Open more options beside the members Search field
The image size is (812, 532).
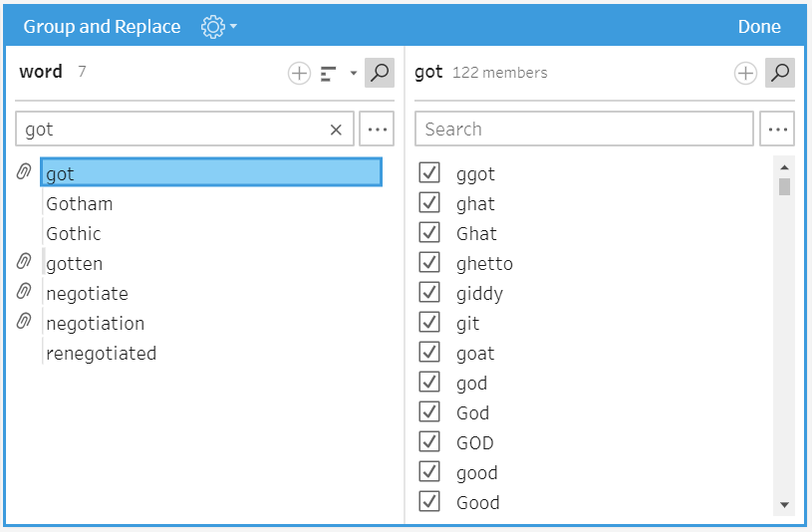[776, 130]
